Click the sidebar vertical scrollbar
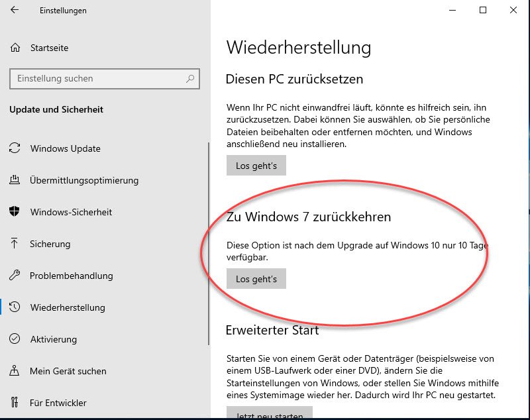This screenshot has height=420, width=530. (209, 244)
